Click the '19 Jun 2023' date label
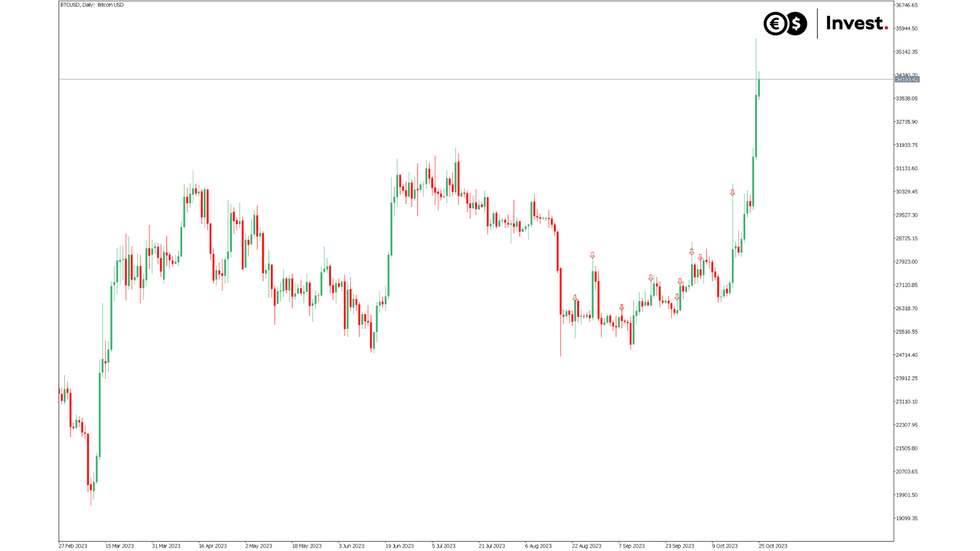980x551 pixels. click(400, 546)
